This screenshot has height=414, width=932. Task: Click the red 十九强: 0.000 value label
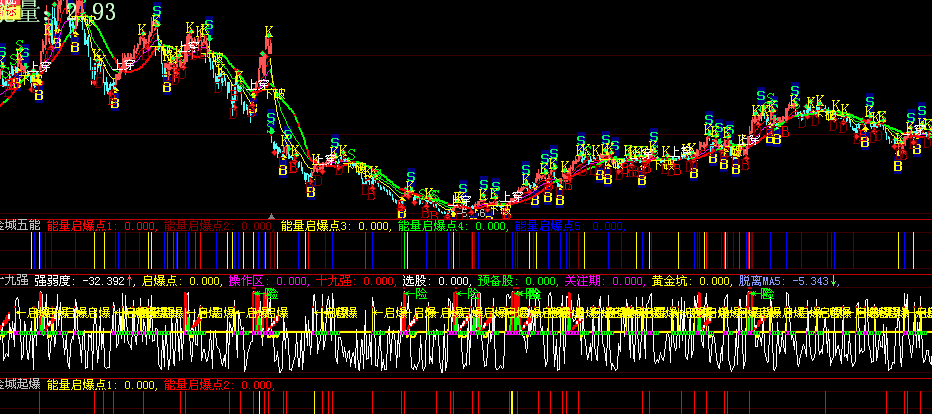pyautogui.click(x=356, y=281)
